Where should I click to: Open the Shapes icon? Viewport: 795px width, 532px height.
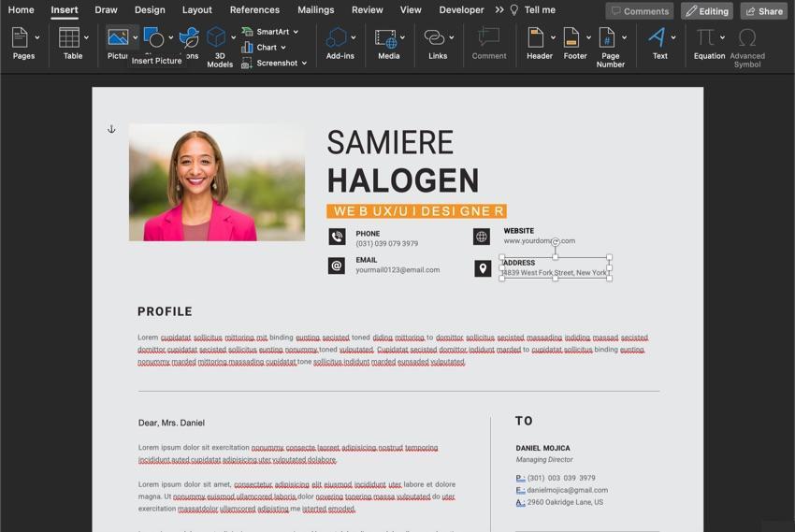click(153, 37)
